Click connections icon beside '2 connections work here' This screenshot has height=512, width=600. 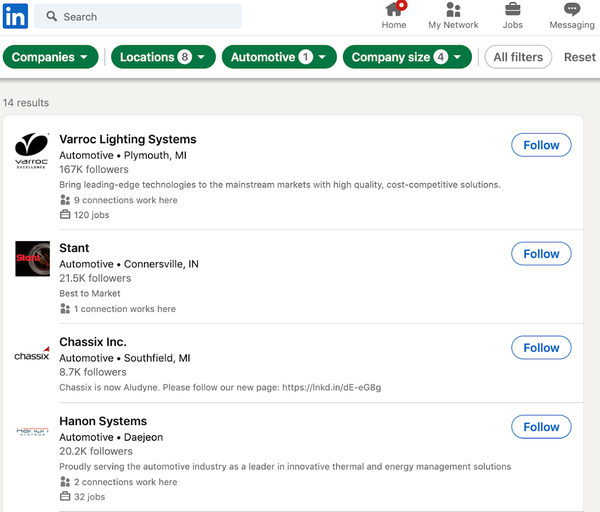65,482
